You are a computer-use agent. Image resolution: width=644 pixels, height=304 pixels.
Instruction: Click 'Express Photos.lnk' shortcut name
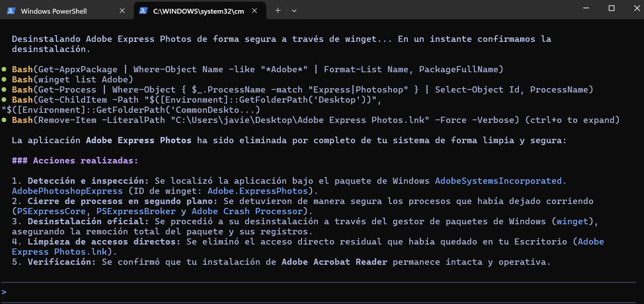pyautogui.click(x=59, y=252)
